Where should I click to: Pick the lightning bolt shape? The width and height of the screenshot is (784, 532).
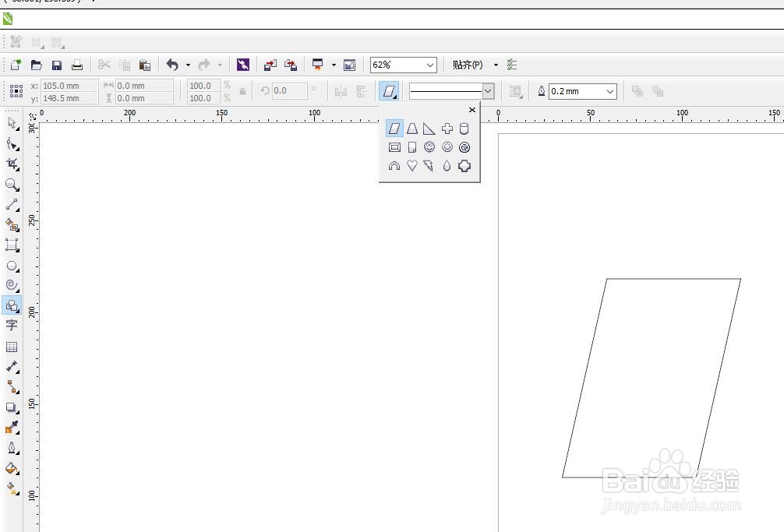point(429,166)
